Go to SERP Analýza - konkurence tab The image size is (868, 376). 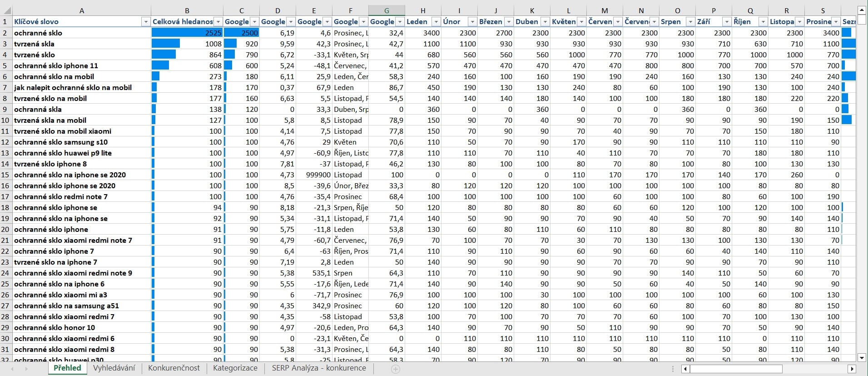click(x=318, y=368)
